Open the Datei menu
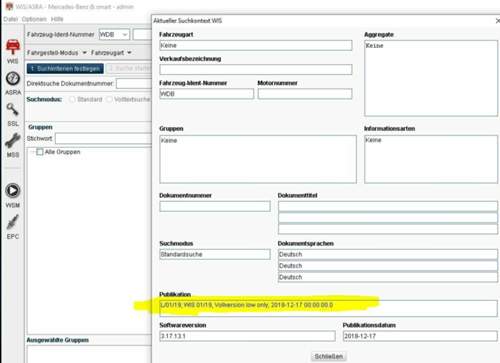The height and width of the screenshot is (363, 500). (x=11, y=19)
